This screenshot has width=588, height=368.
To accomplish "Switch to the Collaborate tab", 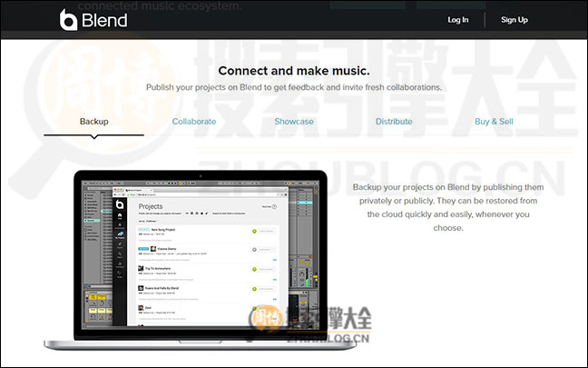I will pos(194,122).
